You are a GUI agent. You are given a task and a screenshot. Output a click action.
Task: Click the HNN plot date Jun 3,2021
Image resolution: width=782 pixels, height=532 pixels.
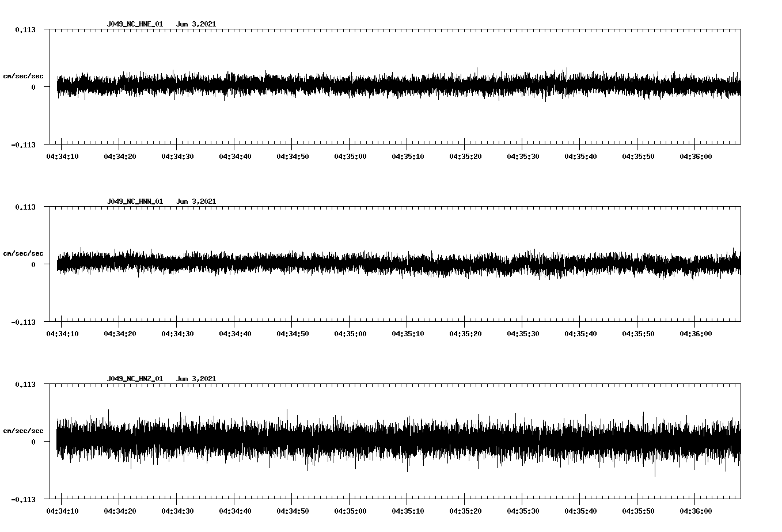coord(196,202)
